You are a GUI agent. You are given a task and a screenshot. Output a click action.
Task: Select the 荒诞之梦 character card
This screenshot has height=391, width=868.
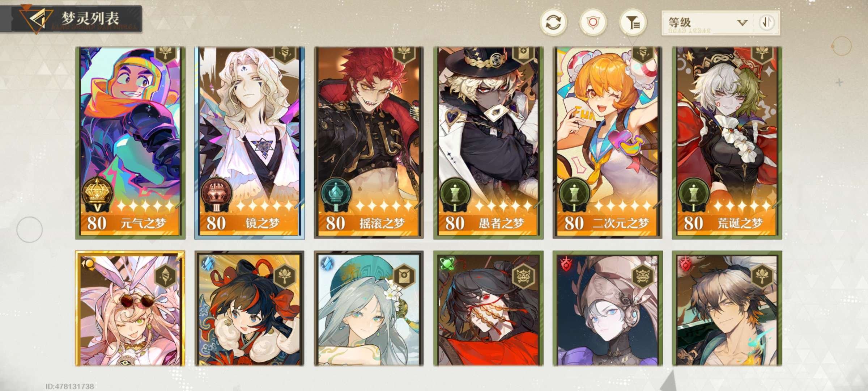tap(727, 143)
